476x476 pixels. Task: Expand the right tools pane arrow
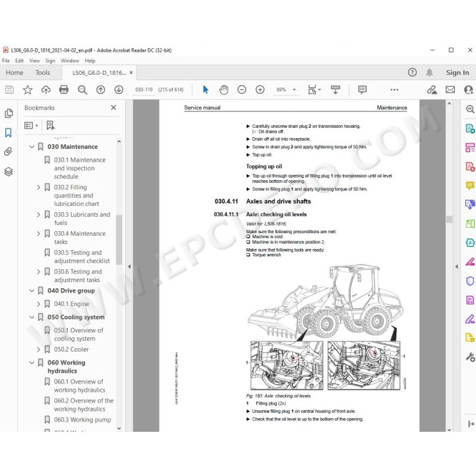point(456,267)
